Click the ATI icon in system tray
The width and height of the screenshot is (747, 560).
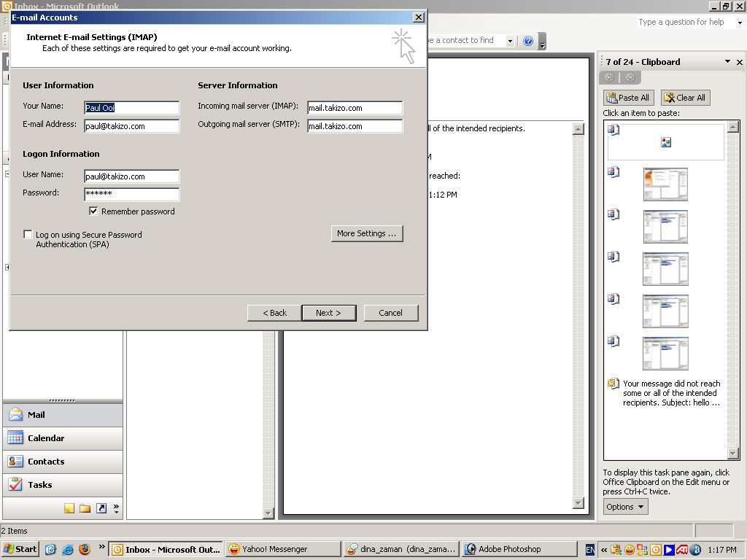click(682, 550)
